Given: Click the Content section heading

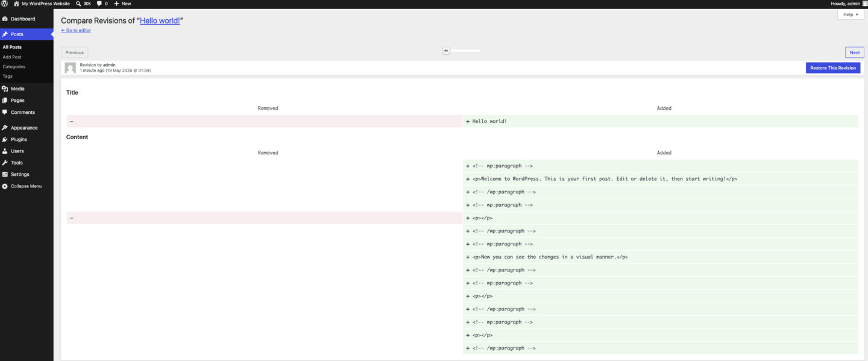Looking at the screenshot, I should [77, 137].
